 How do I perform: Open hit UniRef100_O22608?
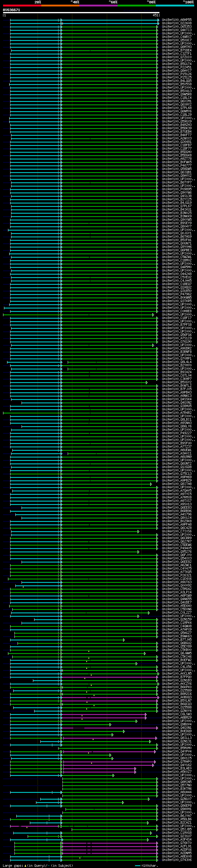click(177, 23)
